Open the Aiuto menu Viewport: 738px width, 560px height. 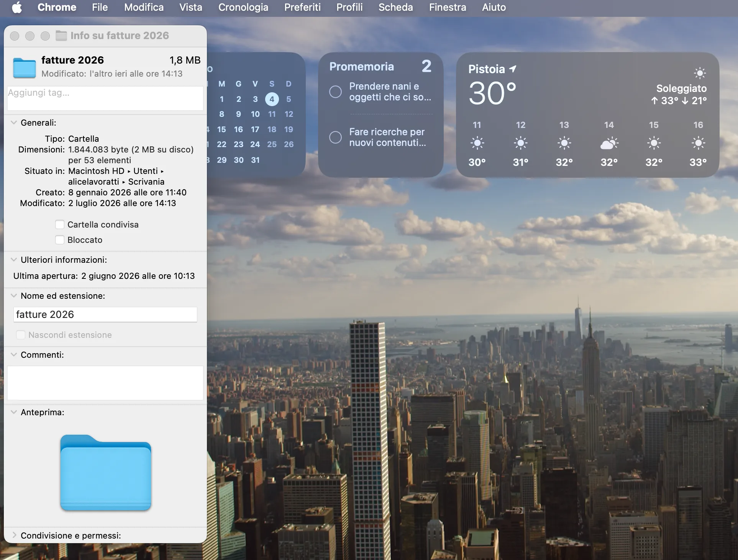pyautogui.click(x=494, y=7)
